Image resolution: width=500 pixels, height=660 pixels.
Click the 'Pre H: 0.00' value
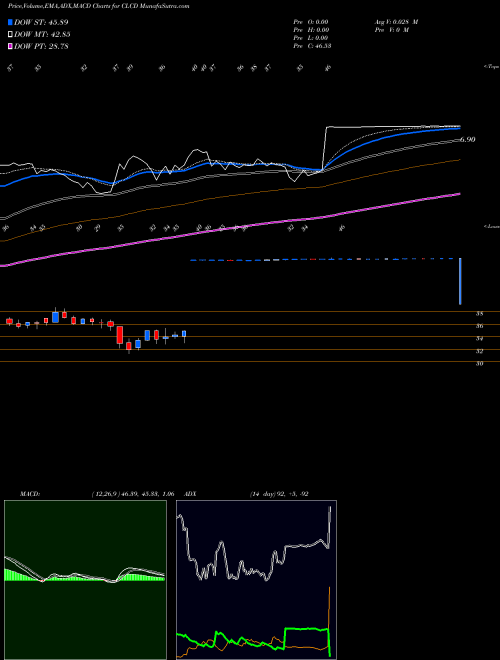pos(311,30)
